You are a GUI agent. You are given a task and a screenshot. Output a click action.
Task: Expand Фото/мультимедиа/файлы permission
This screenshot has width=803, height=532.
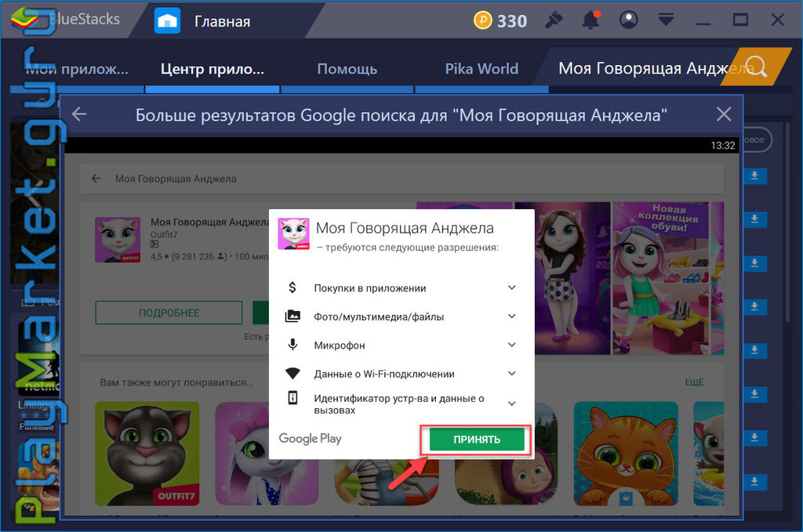coord(511,316)
